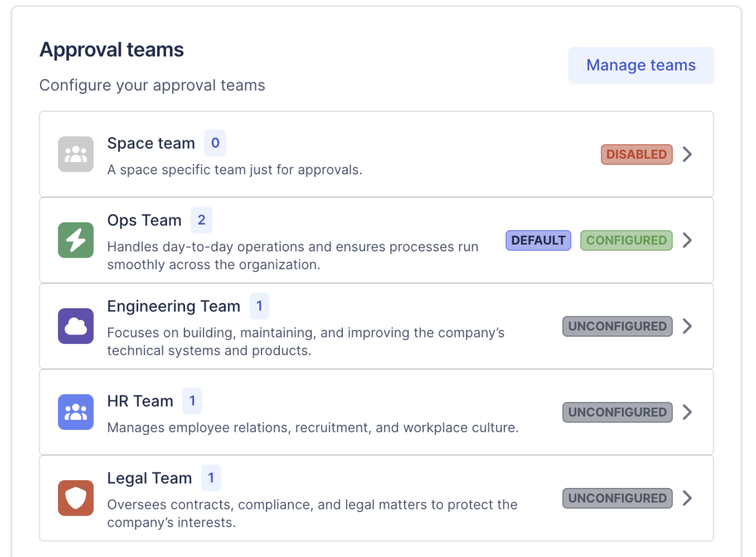
Task: Click the orange shield Legal Team icon
Action: 75,498
